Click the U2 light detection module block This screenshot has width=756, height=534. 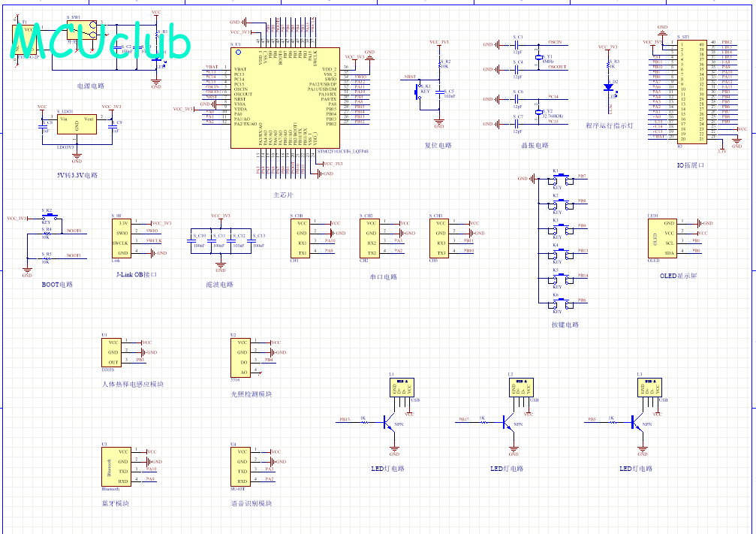pyautogui.click(x=240, y=358)
